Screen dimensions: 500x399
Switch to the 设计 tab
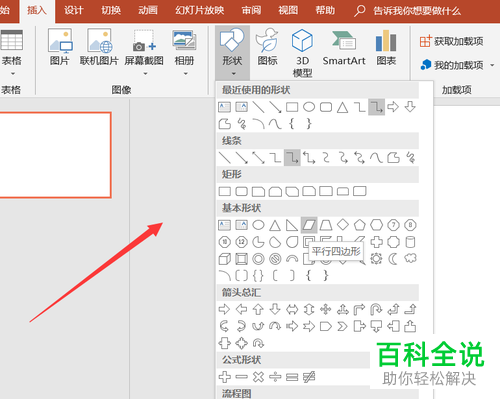tap(73, 11)
